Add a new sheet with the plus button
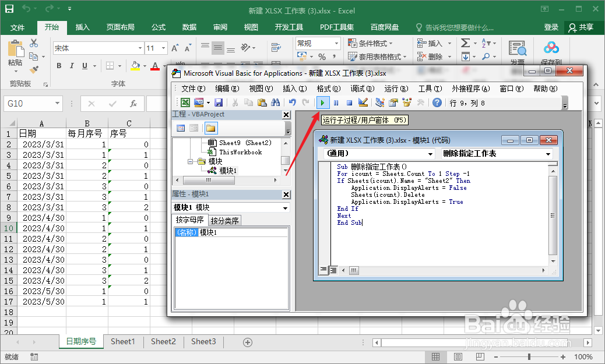Screen dimensions: 605x364 248,342
